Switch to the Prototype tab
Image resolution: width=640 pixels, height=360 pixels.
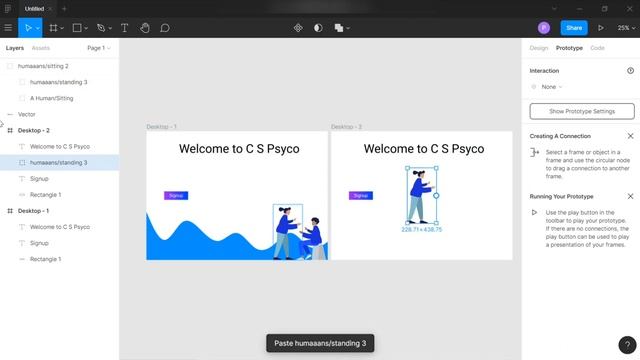point(569,48)
